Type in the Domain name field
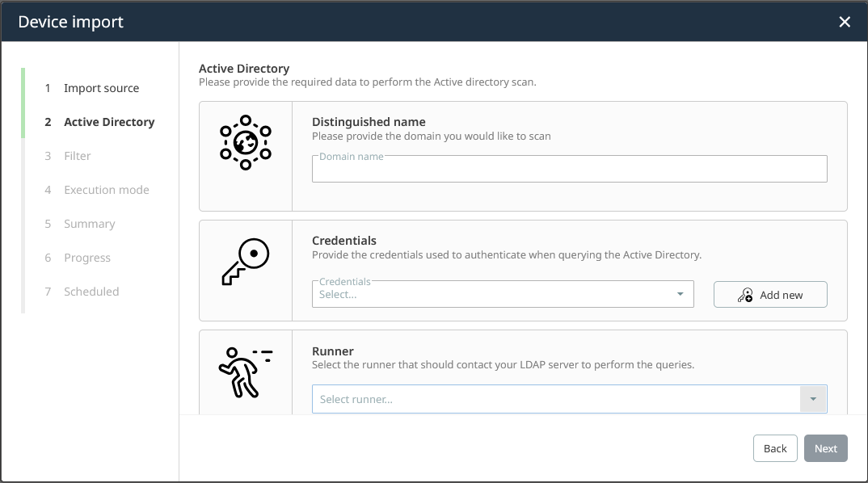 pos(569,170)
